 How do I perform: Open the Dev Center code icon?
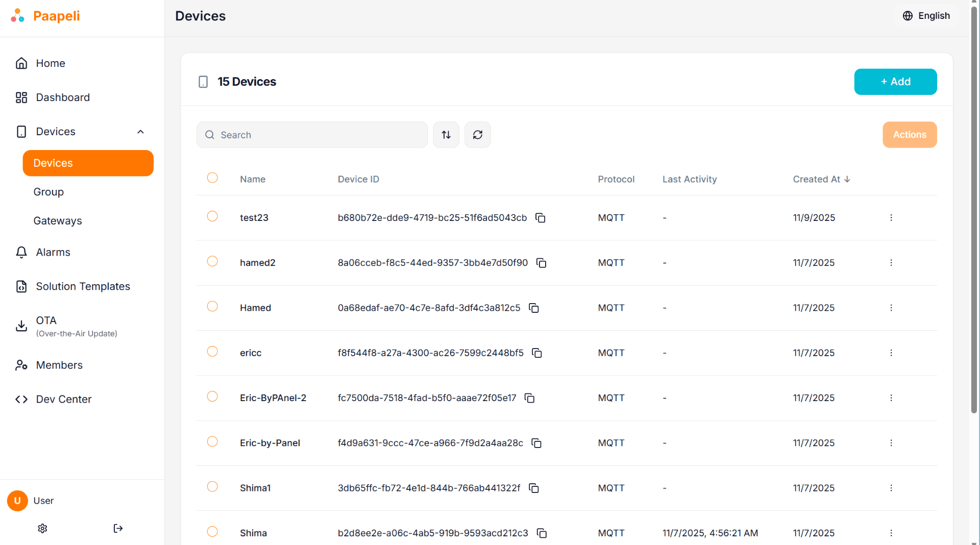tap(22, 399)
